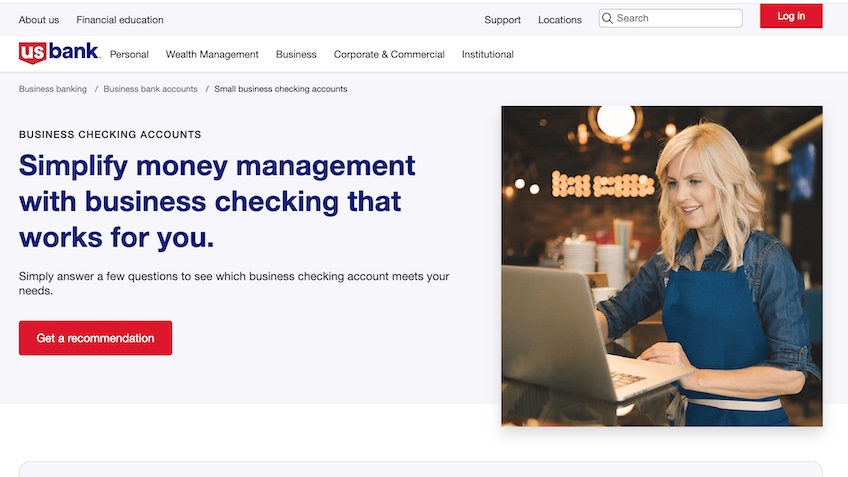The height and width of the screenshot is (477, 848).
Task: Click the Log in button
Action: click(x=791, y=16)
